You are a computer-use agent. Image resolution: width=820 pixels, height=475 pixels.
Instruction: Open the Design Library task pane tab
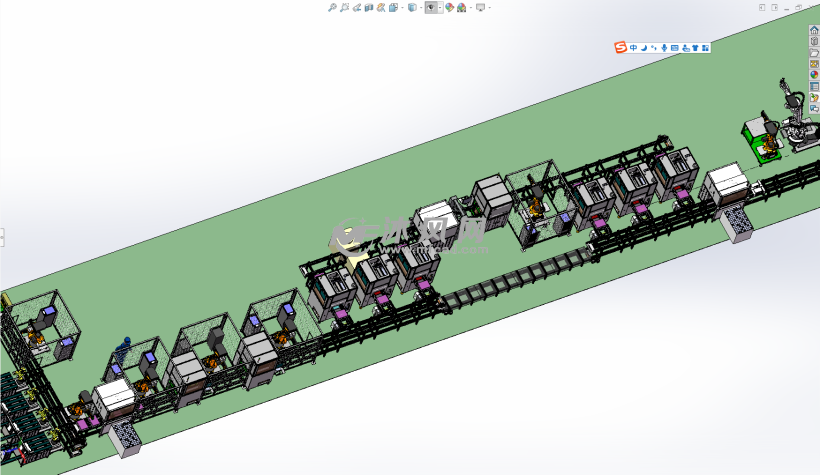(814, 41)
